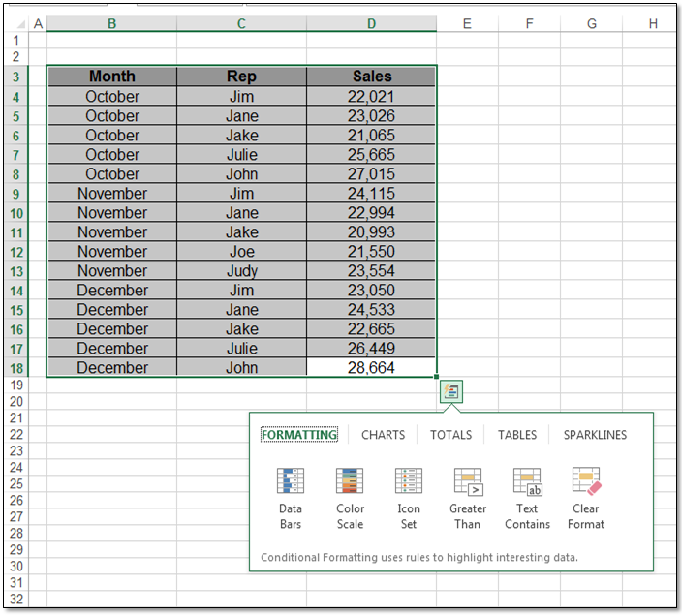The image size is (682, 616).
Task: Select cell with sales 24,115
Action: [x=371, y=193]
